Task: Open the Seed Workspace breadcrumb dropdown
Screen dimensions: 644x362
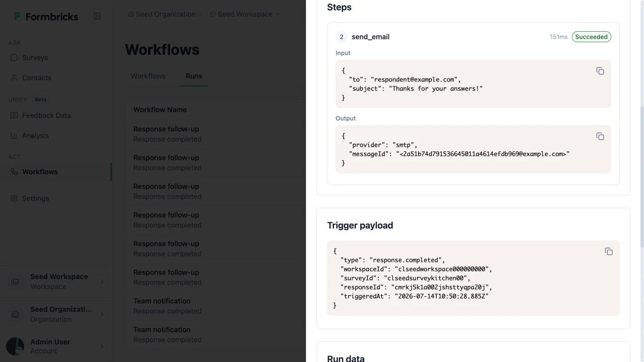Action: pyautogui.click(x=245, y=15)
